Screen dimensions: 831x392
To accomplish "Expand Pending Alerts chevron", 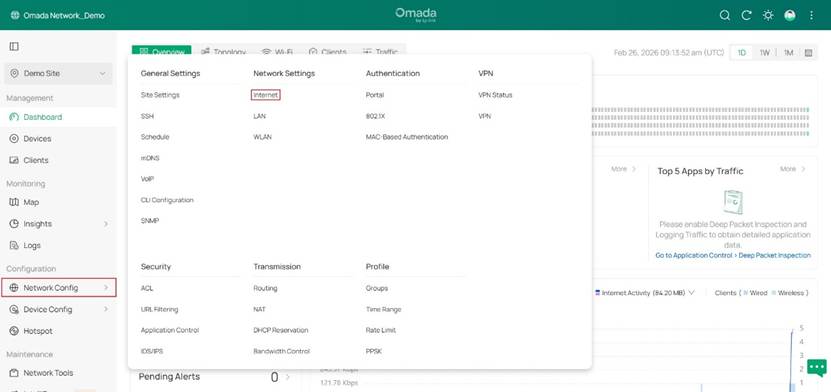I will tap(288, 377).
